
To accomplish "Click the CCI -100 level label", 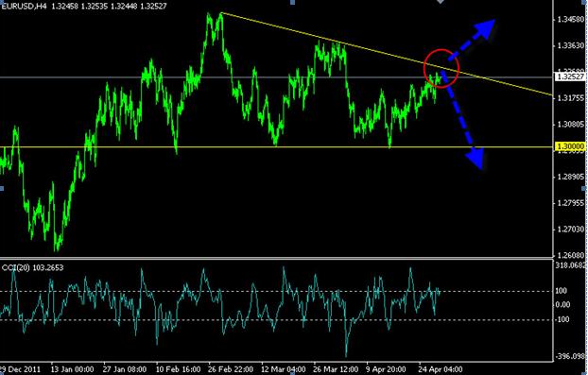I will (x=562, y=319).
